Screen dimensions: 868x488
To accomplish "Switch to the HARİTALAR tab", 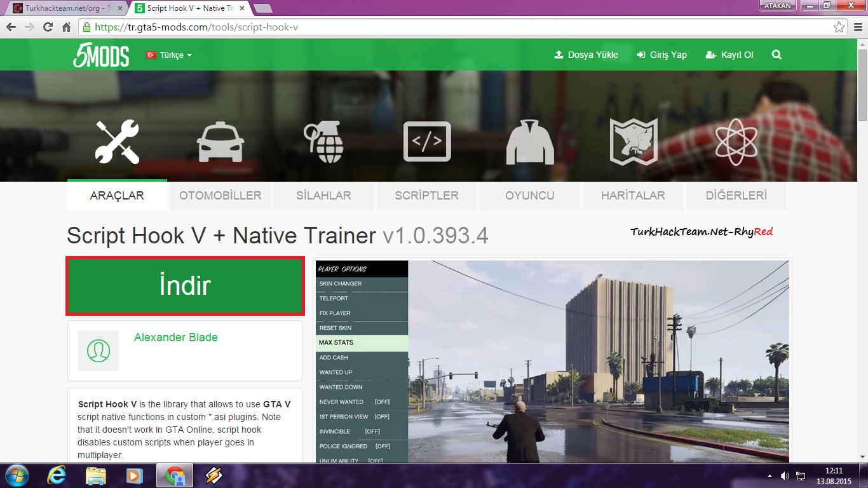I will 633,196.
